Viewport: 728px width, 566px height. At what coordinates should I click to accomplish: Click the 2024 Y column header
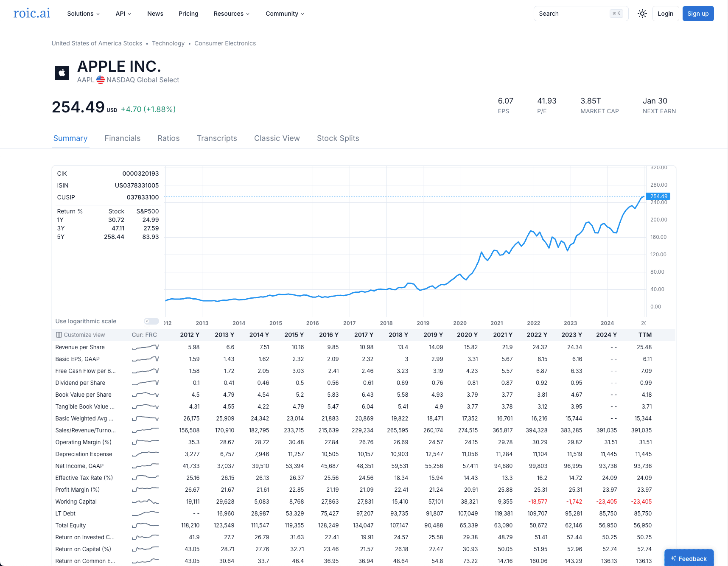click(607, 335)
